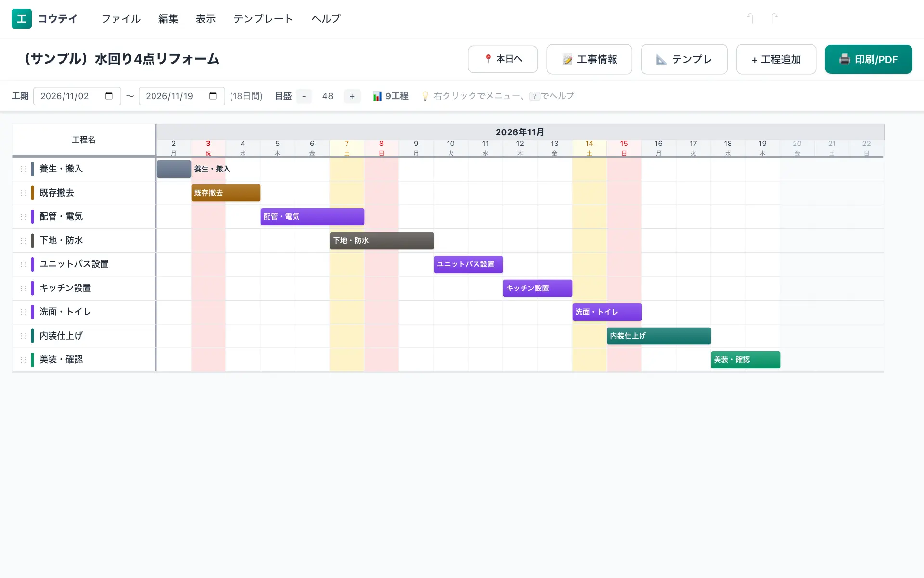924x578 pixels.
Task: Decrease scale with minus button
Action: coord(304,96)
